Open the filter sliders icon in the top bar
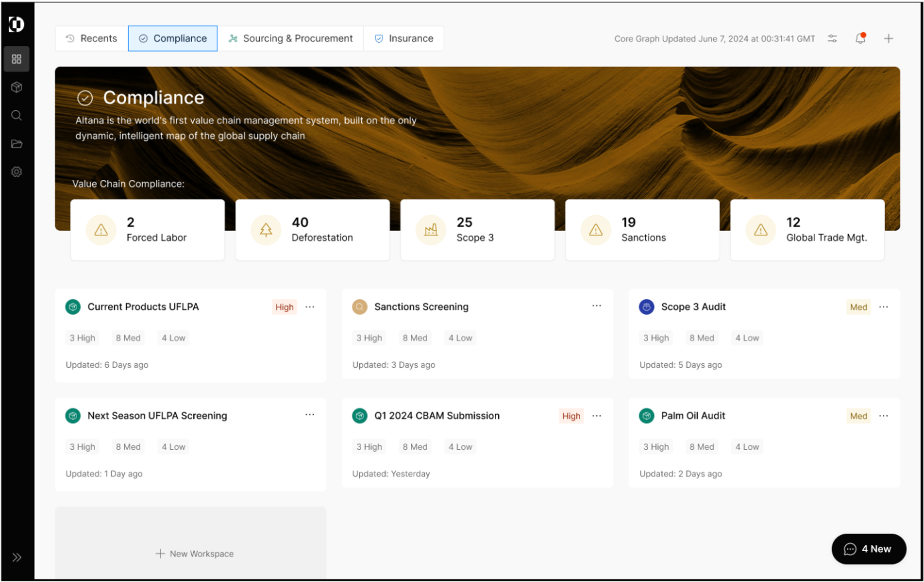The height and width of the screenshot is (582, 924). [833, 39]
